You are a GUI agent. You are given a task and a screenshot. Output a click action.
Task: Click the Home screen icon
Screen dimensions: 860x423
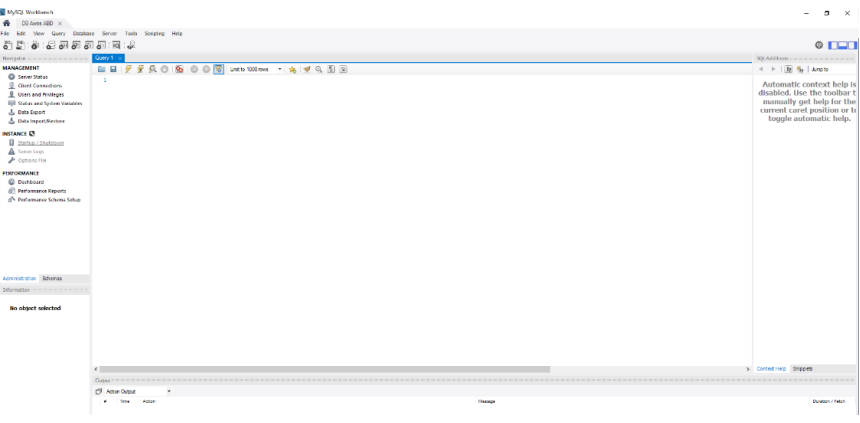click(7, 23)
